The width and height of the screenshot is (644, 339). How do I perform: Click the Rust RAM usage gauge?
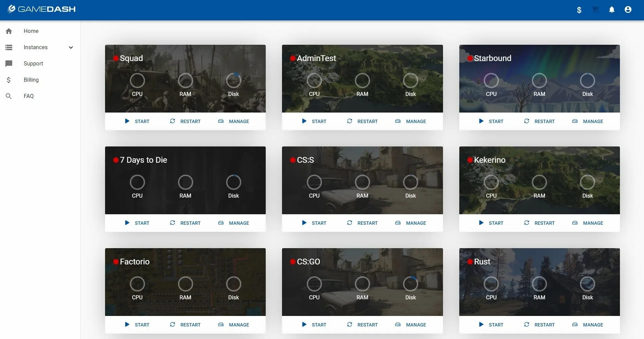pos(539,284)
